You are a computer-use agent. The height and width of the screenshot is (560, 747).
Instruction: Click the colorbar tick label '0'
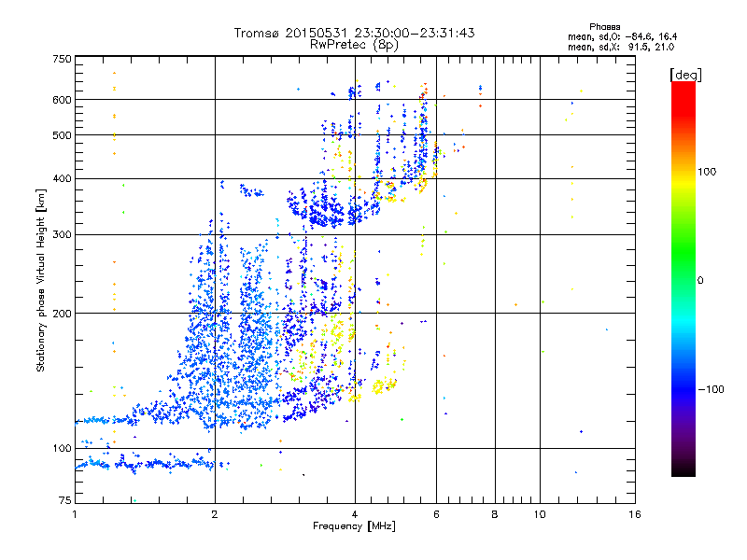pyautogui.click(x=700, y=280)
